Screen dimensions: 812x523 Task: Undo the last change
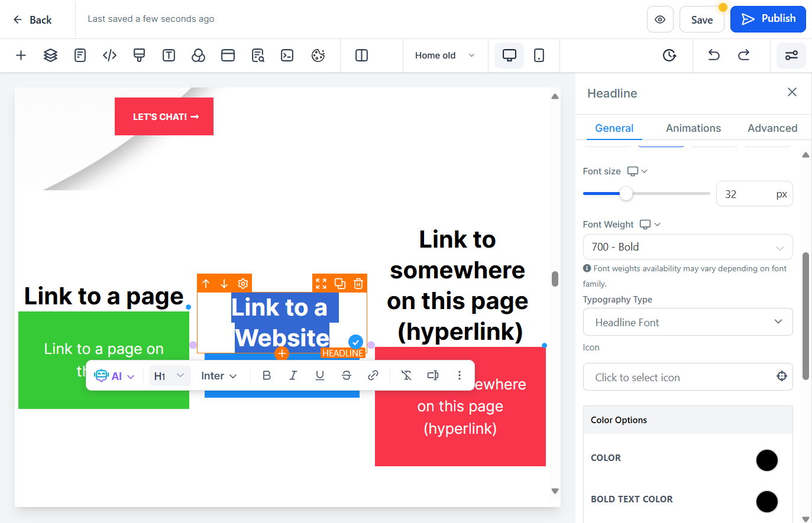point(714,56)
